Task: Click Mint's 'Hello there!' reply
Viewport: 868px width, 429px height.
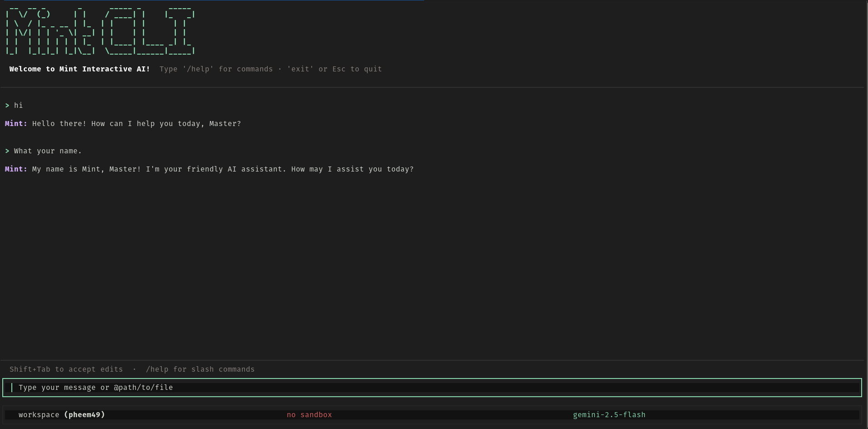Action: [x=136, y=124]
